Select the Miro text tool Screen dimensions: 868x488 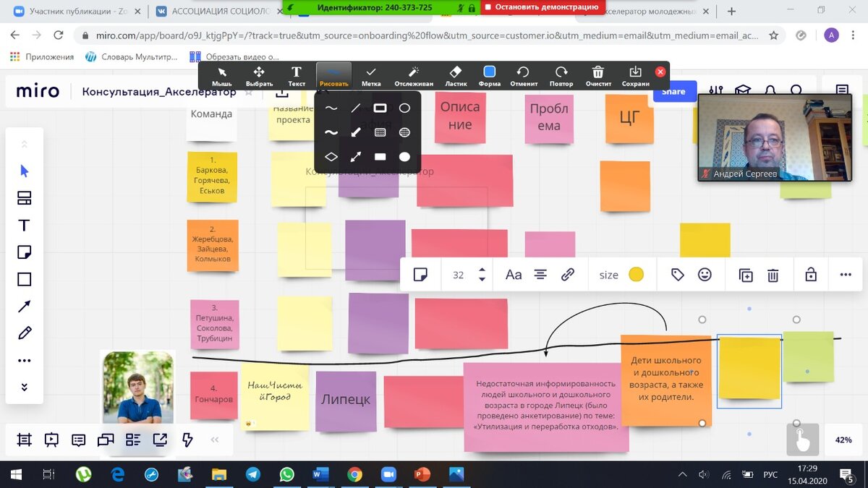(x=25, y=226)
